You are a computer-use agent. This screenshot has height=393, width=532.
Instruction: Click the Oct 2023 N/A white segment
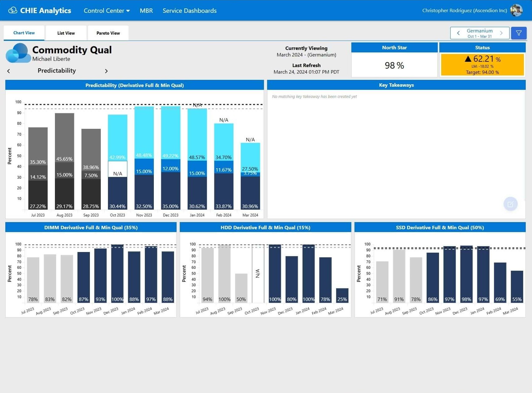118,169
